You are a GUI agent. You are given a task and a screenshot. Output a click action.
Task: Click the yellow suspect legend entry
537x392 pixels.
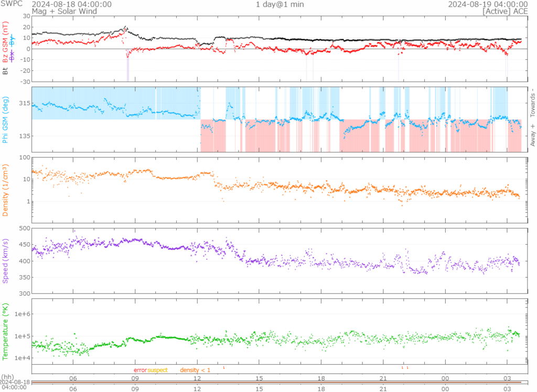coord(157,370)
